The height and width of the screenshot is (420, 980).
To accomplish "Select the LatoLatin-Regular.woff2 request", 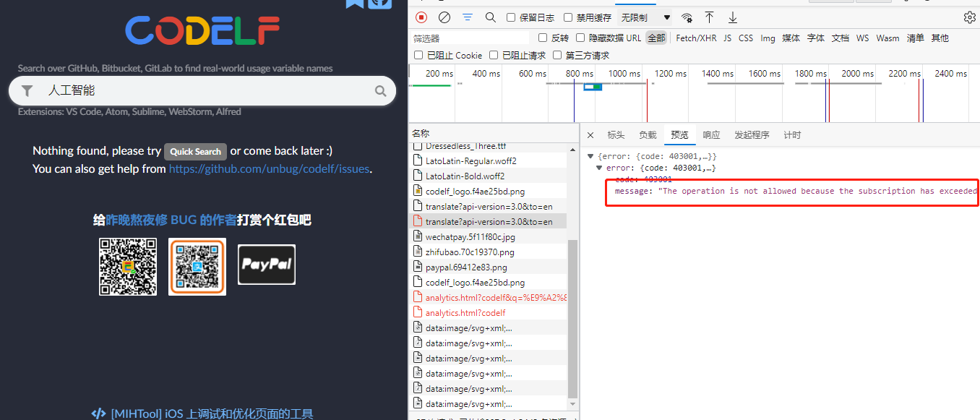I will pos(489,160).
